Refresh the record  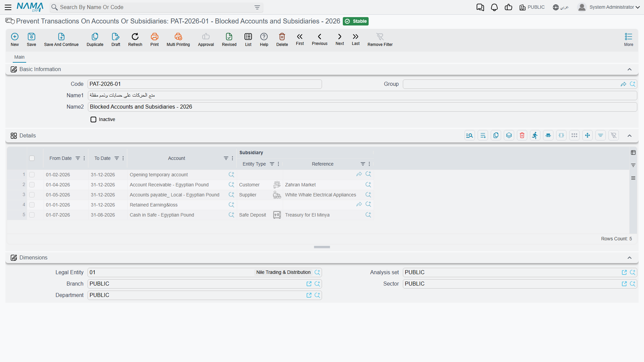[x=135, y=39]
